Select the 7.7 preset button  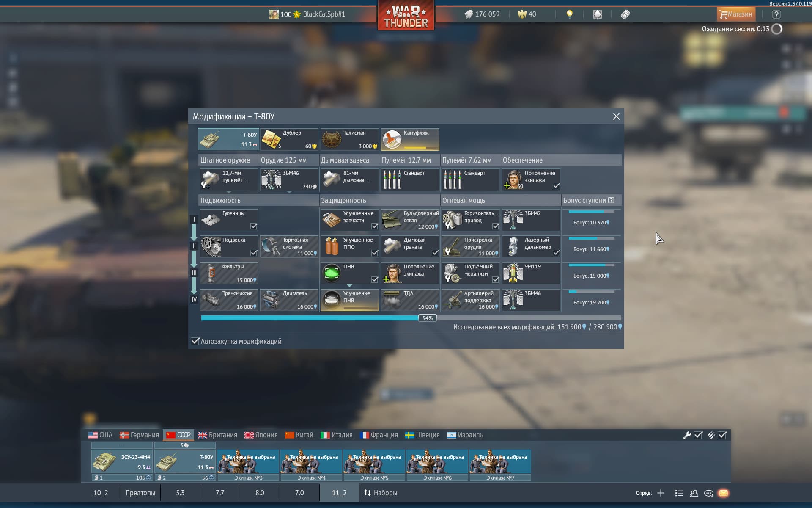pyautogui.click(x=220, y=493)
